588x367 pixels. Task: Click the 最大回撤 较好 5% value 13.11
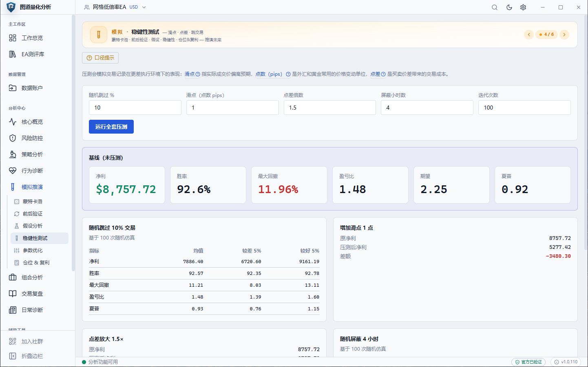[312, 285]
